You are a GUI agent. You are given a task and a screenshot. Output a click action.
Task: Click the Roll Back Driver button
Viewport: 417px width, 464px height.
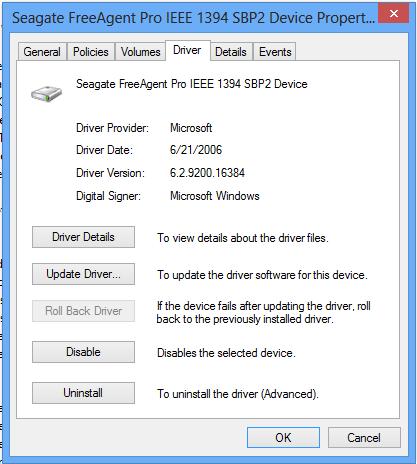click(x=83, y=311)
